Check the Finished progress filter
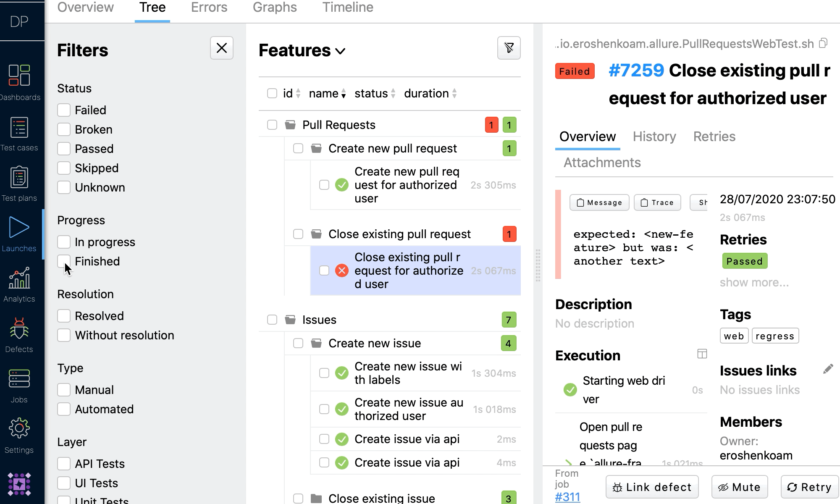Screen dimensions: 840x504 pos(64,261)
